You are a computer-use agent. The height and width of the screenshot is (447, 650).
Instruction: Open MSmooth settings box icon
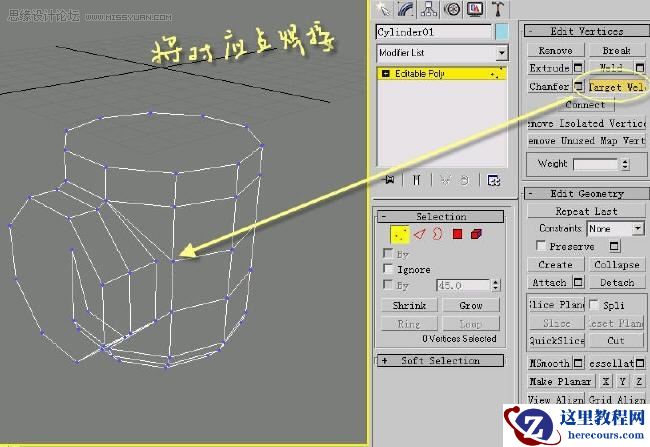click(578, 363)
